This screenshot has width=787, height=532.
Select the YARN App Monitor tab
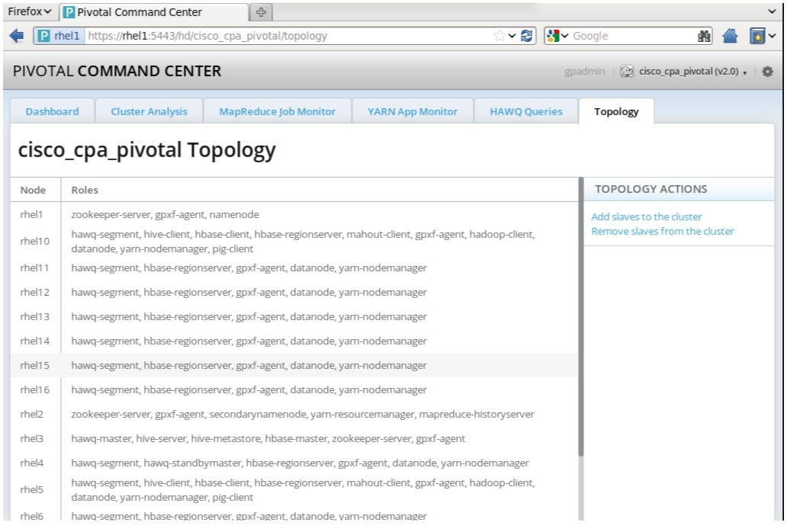413,111
